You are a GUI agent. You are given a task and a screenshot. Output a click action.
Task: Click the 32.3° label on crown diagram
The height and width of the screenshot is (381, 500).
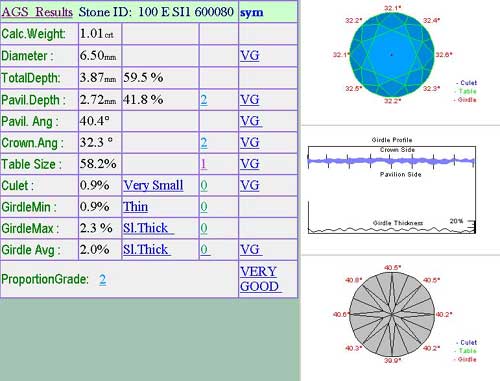431,88
